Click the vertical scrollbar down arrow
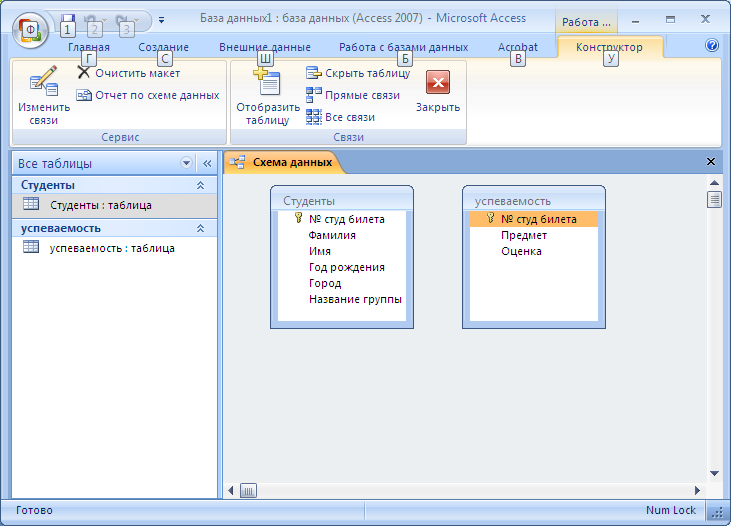Image resolution: width=731 pixels, height=526 pixels. click(714, 473)
